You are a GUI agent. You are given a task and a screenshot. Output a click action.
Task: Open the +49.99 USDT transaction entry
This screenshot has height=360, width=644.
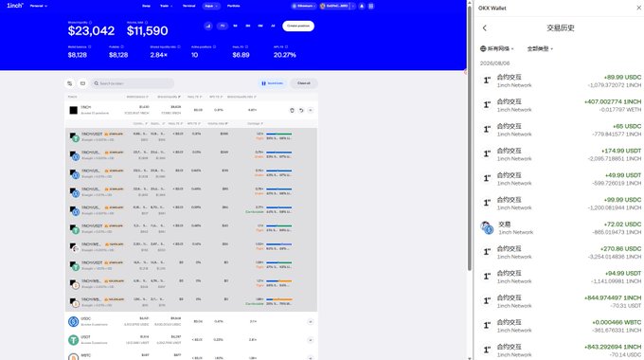[561, 179]
